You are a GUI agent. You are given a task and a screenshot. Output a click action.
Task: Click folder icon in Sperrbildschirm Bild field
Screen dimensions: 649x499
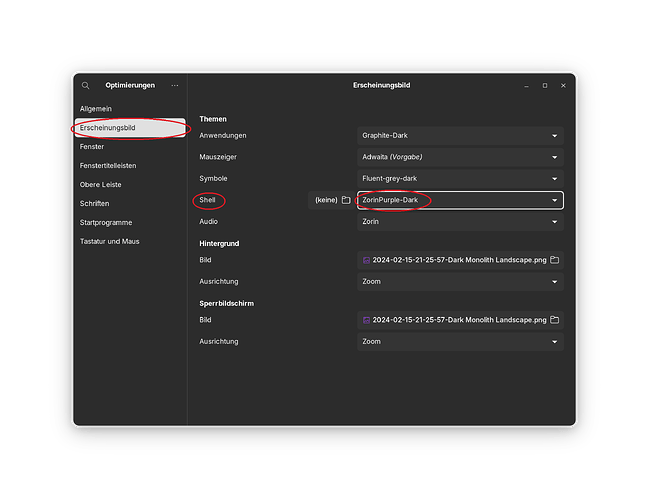tap(554, 320)
